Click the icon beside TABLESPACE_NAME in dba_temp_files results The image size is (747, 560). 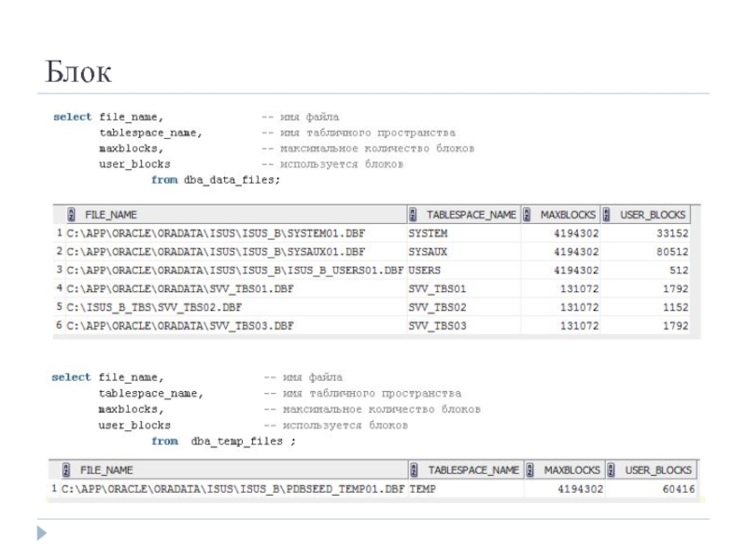pyautogui.click(x=414, y=469)
